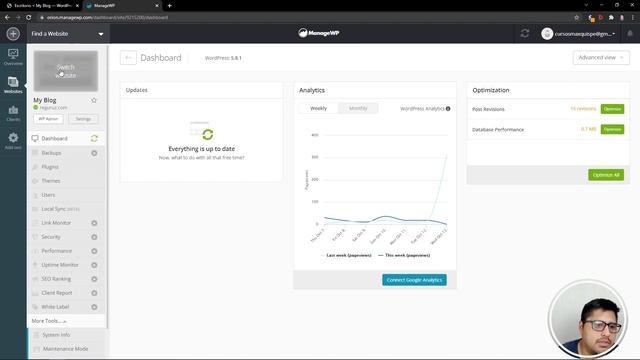Image resolution: width=640 pixels, height=360 pixels.
Task: Click the Optimize All button
Action: tap(606, 175)
